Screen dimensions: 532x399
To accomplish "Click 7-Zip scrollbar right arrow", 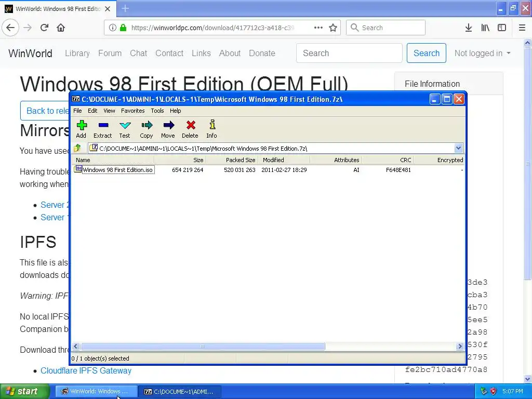I will click(460, 347).
